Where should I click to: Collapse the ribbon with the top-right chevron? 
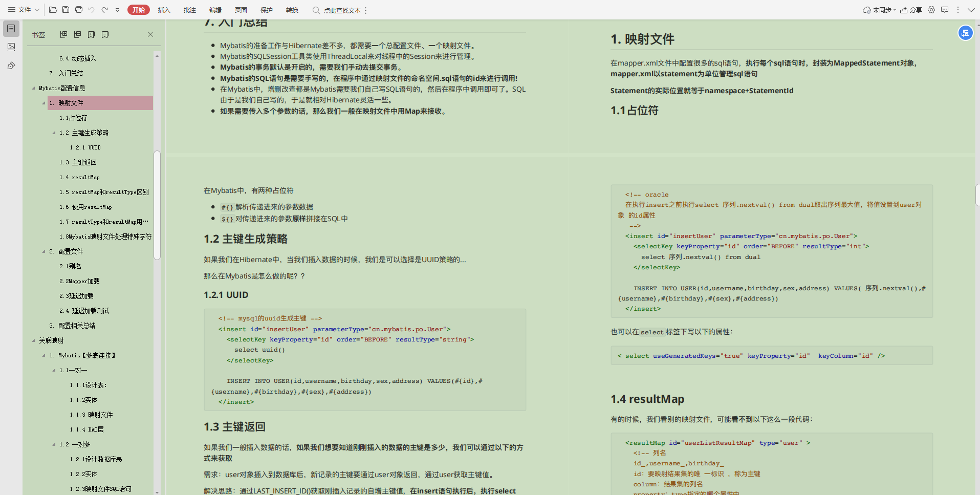[971, 10]
